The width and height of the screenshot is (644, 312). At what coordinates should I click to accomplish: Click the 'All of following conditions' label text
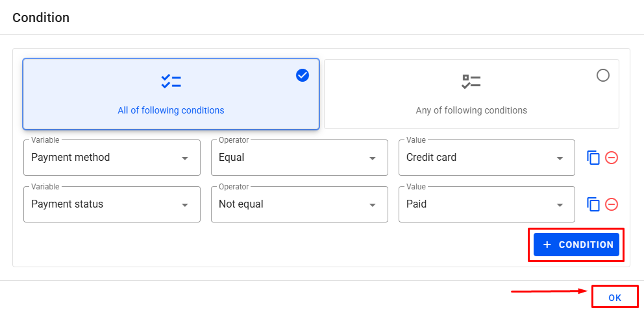[171, 110]
